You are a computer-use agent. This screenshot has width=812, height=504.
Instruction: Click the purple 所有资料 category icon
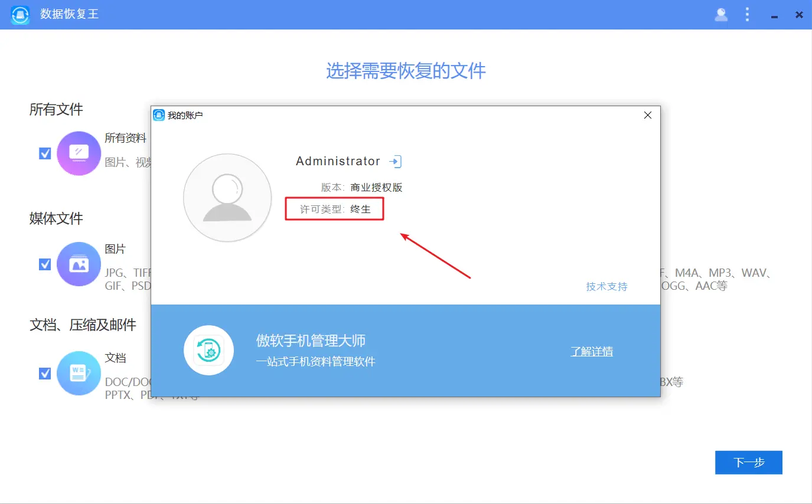point(79,153)
